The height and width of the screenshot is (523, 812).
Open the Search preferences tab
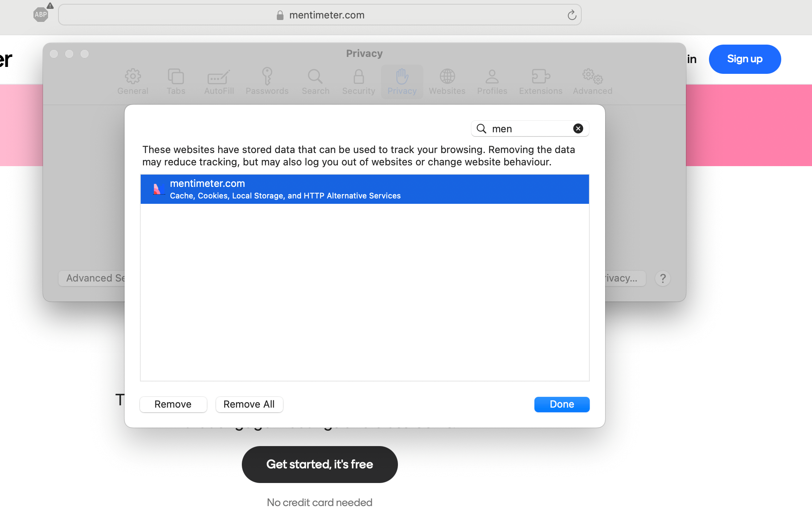315,82
